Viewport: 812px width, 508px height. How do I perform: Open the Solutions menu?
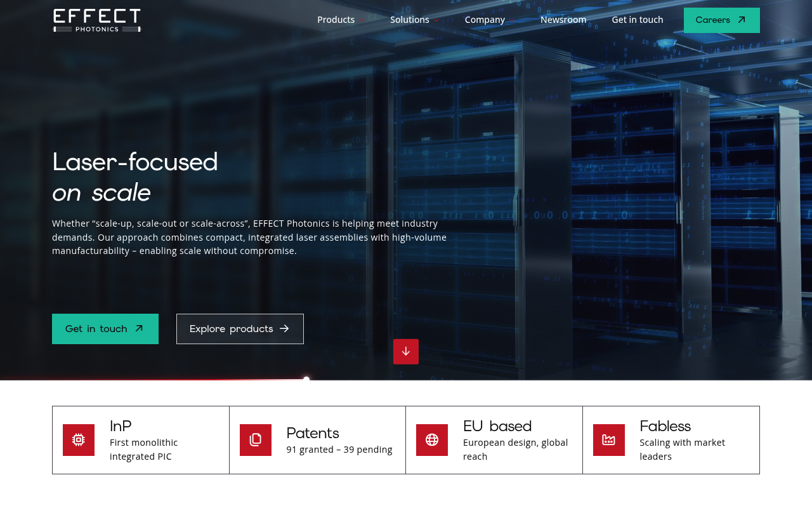point(410,20)
